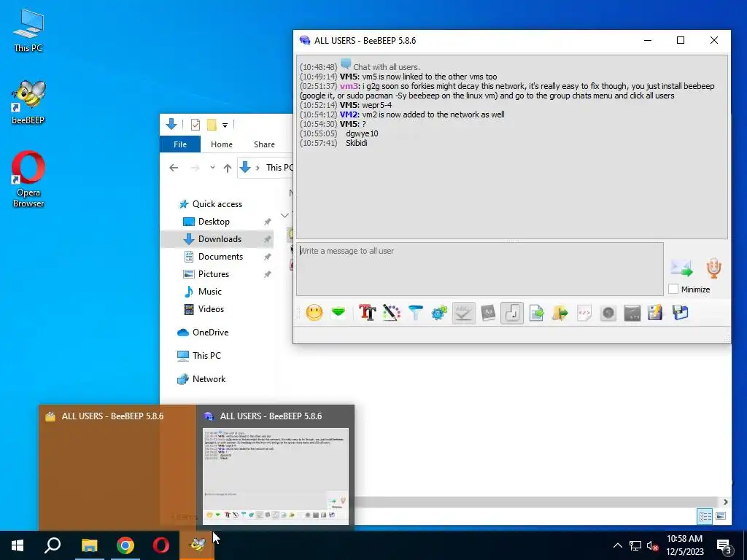
Task: Go up one folder level in File Explorer
Action: click(228, 168)
